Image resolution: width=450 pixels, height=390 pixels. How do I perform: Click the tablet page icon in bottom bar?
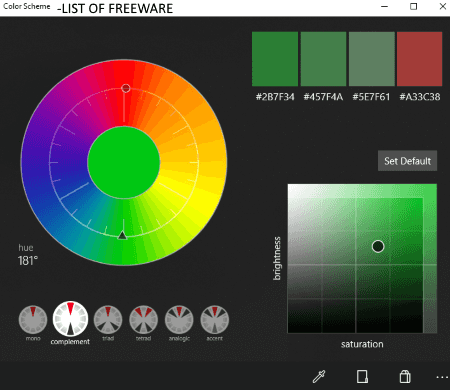pyautogui.click(x=362, y=377)
